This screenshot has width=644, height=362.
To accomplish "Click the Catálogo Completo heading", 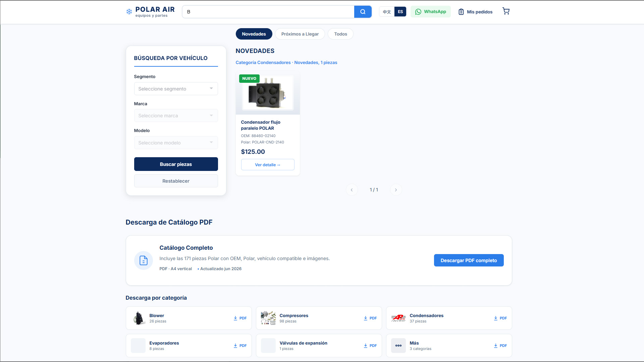I will (x=186, y=248).
